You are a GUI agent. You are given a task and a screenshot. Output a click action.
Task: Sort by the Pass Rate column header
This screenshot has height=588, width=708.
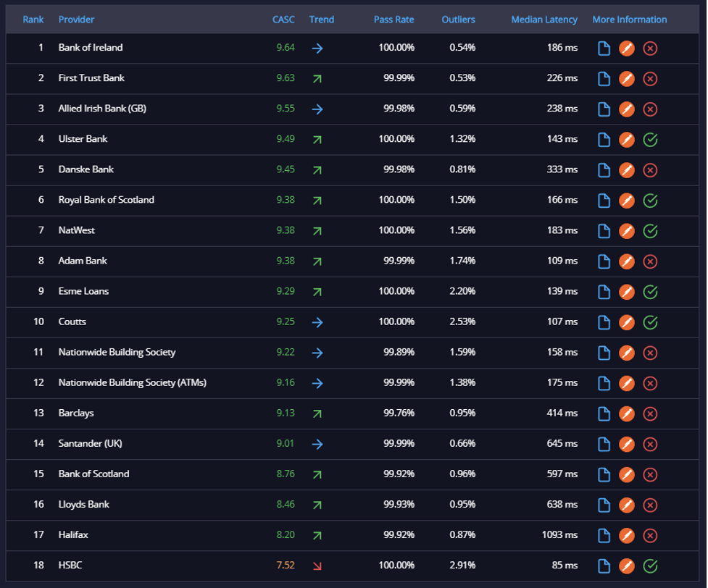(x=393, y=20)
